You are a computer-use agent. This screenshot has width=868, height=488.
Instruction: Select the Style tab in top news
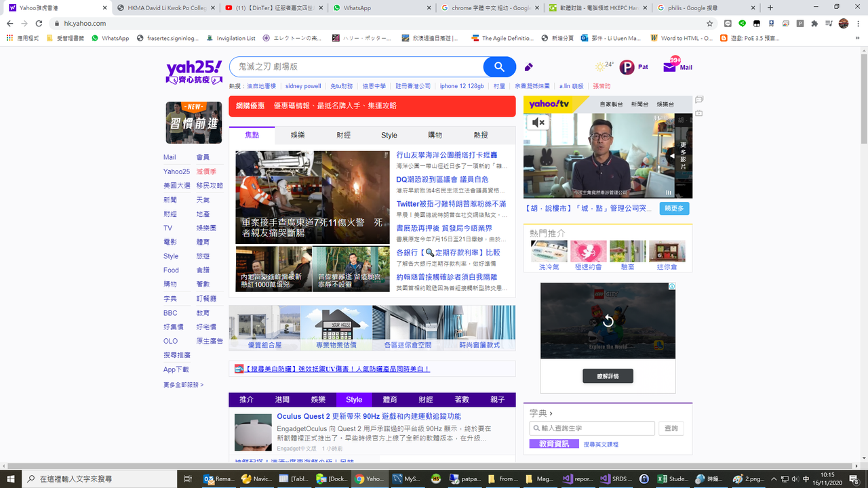(389, 135)
